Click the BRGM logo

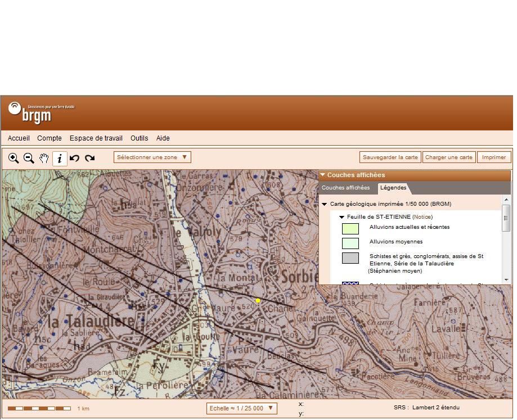(x=41, y=112)
